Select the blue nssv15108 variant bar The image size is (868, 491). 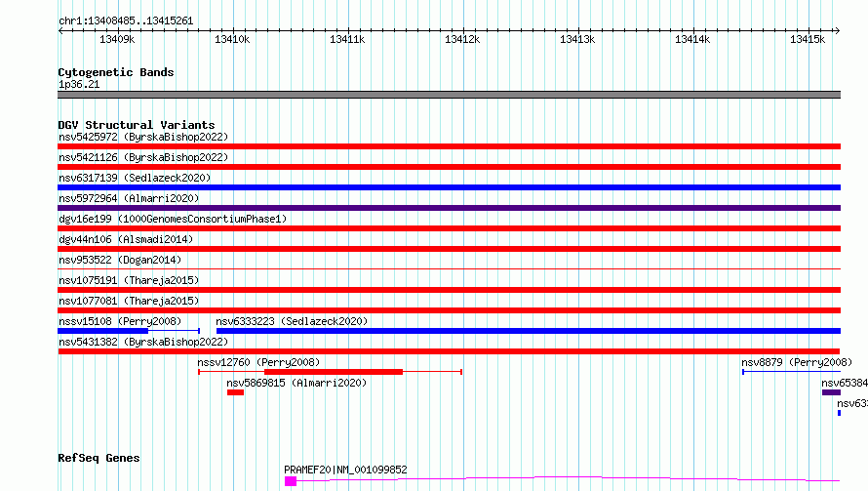coord(103,331)
